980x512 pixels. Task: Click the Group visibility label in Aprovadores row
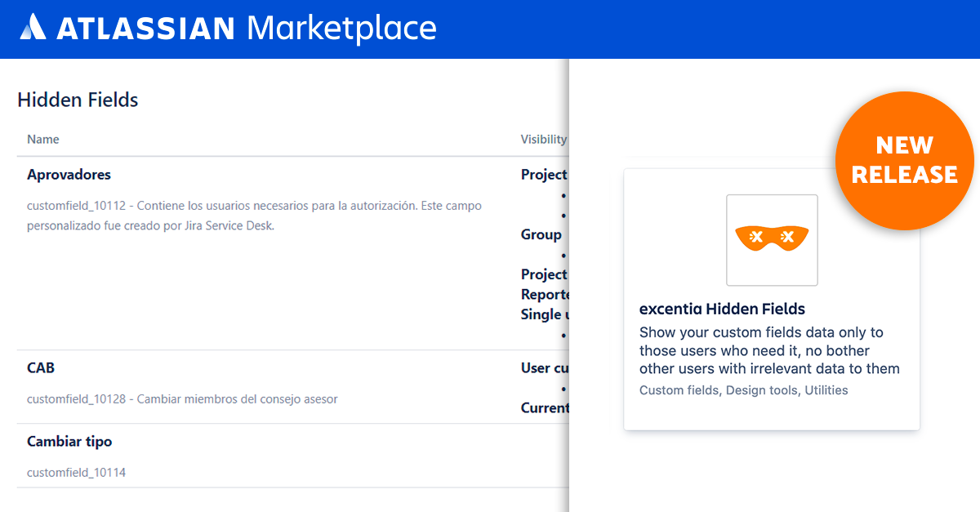click(x=541, y=235)
